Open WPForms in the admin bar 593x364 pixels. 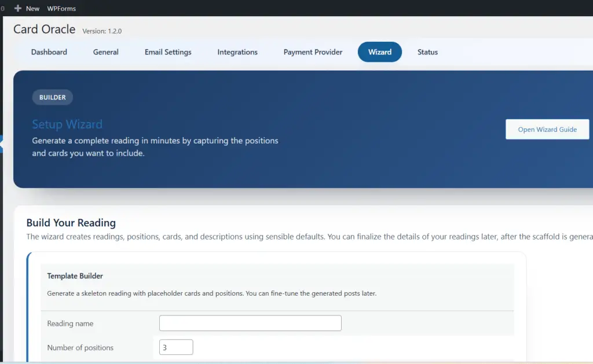point(61,8)
